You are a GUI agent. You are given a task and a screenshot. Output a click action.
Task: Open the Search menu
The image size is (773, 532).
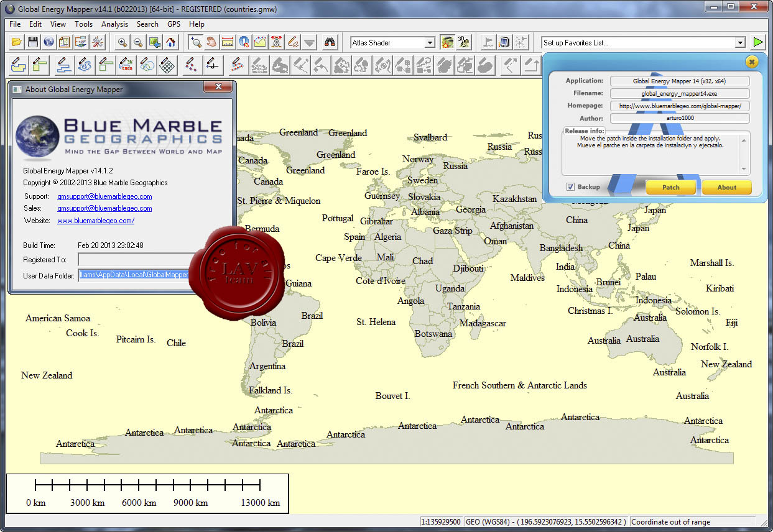pyautogui.click(x=147, y=24)
